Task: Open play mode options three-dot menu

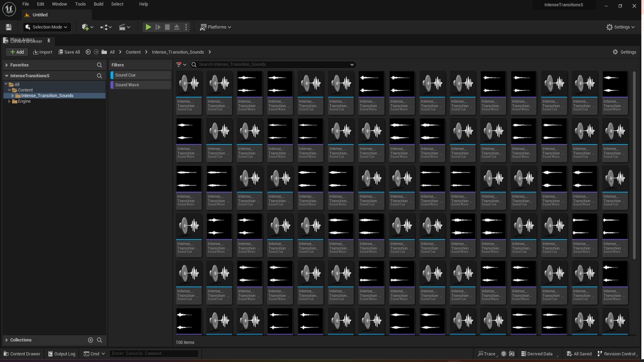Action: click(186, 27)
